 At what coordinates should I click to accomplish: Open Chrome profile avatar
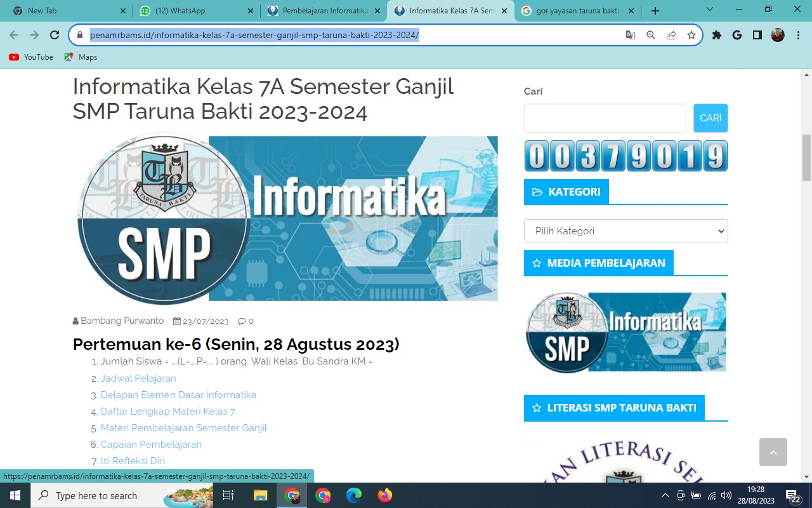click(x=778, y=36)
